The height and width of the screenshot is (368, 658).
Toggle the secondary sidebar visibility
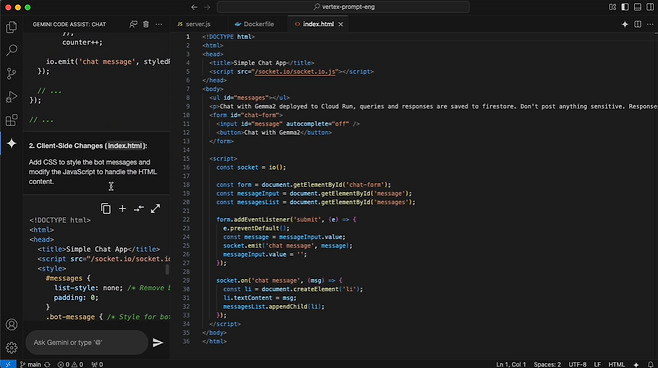(x=650, y=7)
